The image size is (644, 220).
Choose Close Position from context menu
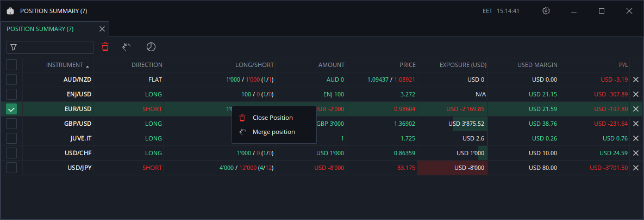click(274, 118)
